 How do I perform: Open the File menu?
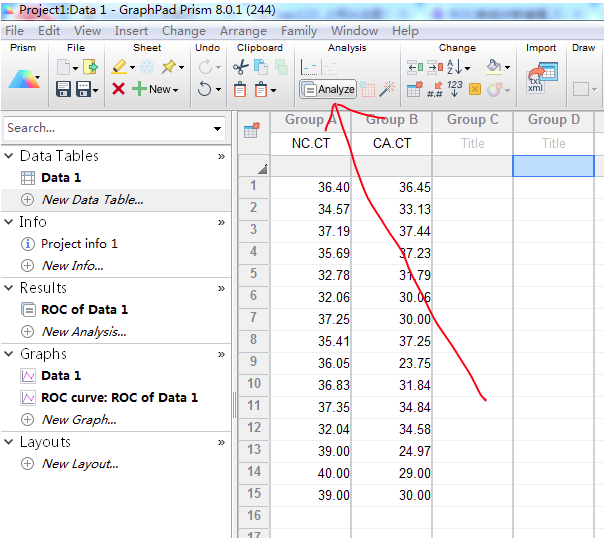coord(14,31)
